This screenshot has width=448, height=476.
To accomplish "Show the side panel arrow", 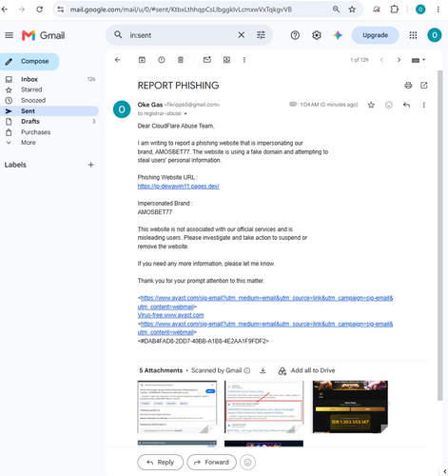I will [444, 471].
